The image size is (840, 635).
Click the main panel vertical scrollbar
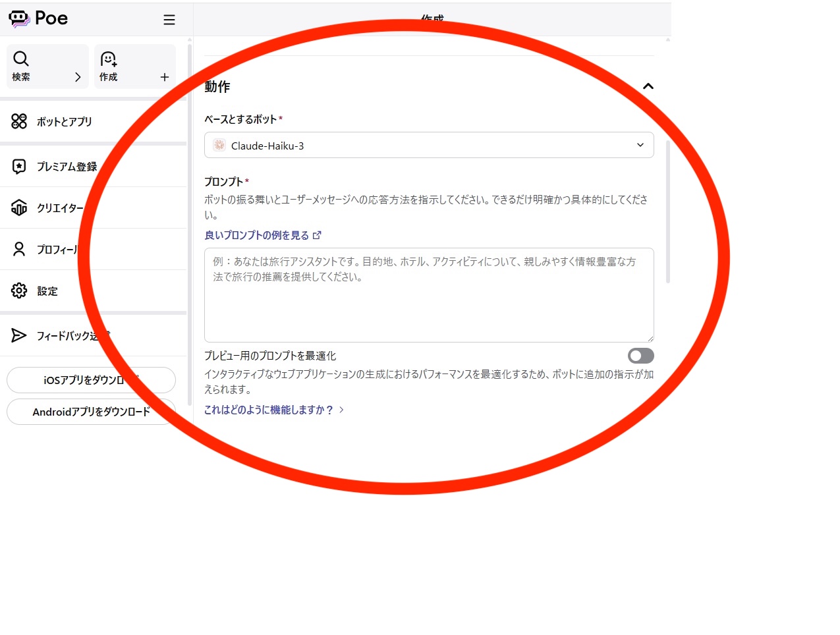tap(668, 212)
